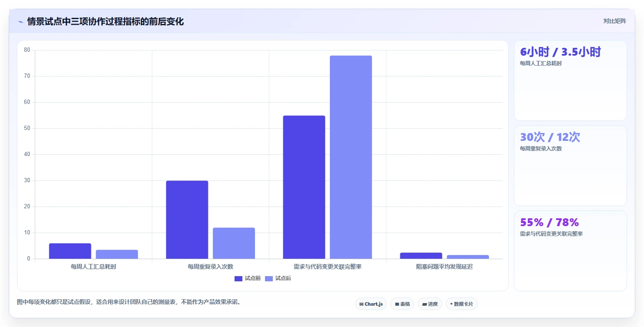Click the 每周重复录入次数 card caption
The width and height of the screenshot is (644, 327).
click(541, 149)
